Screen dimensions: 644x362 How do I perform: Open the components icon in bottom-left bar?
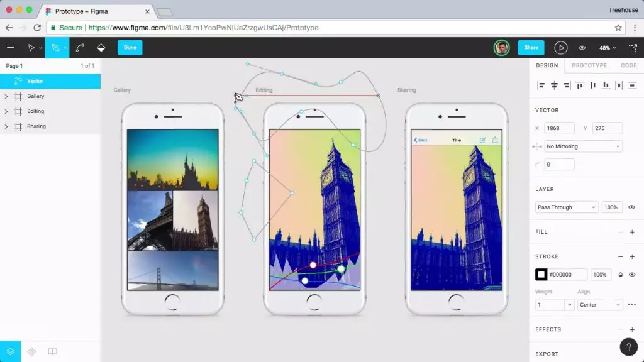click(x=31, y=351)
